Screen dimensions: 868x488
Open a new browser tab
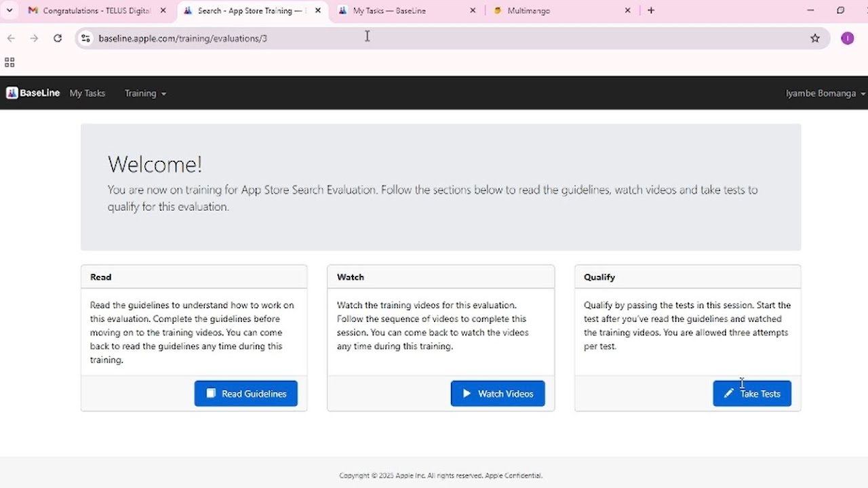pos(651,11)
